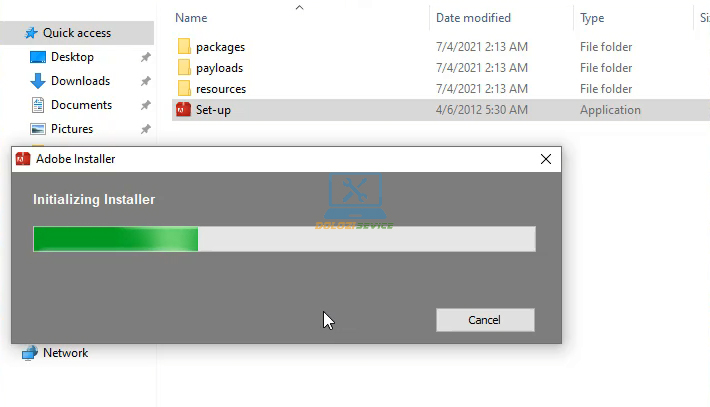Select the resources folder icon
The height and width of the screenshot is (407, 710).
[x=184, y=89]
